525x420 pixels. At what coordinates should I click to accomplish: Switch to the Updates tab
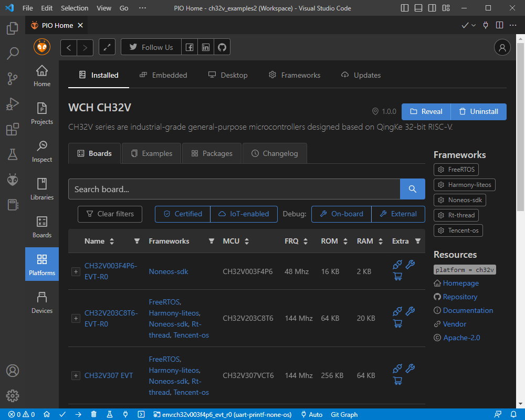(361, 76)
